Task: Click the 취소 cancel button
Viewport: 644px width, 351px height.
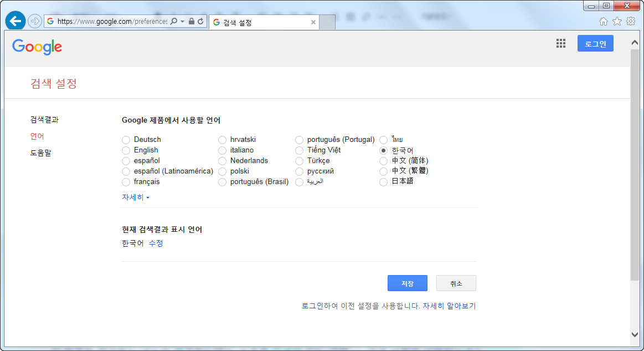Action: (x=456, y=283)
